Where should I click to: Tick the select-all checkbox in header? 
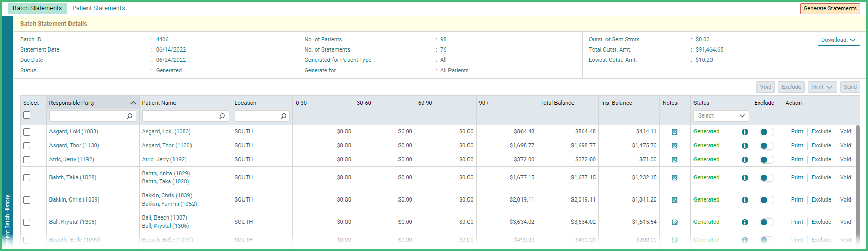tap(27, 115)
